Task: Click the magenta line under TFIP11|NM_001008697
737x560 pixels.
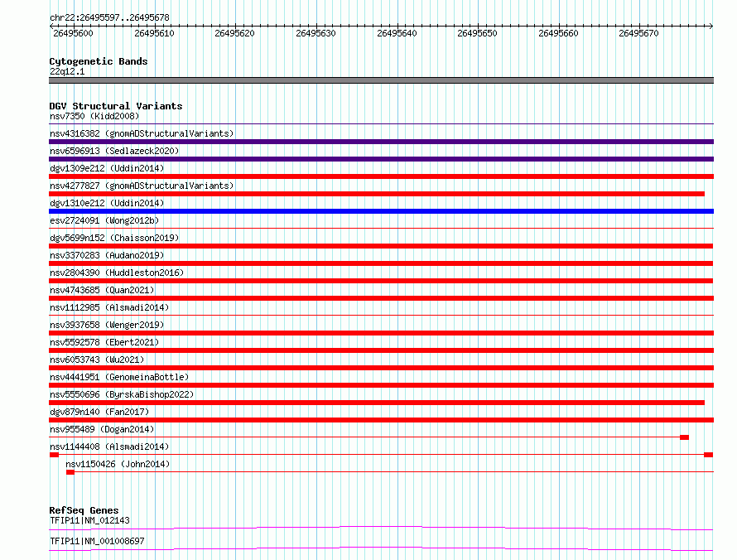Action: pyautogui.click(x=381, y=548)
